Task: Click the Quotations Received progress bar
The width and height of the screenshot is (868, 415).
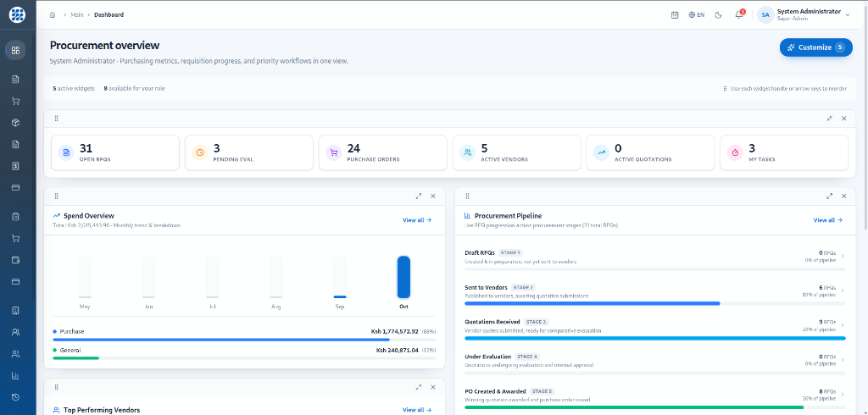Action: 655,338
